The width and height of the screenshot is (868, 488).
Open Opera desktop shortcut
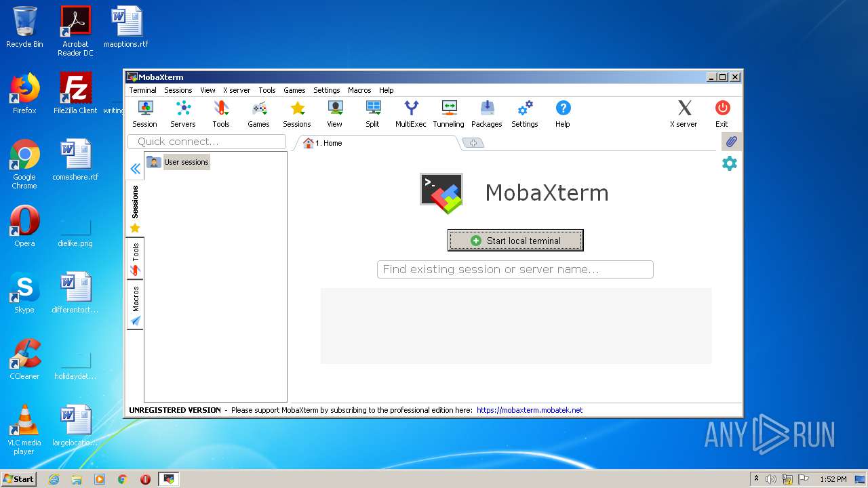[x=24, y=226]
